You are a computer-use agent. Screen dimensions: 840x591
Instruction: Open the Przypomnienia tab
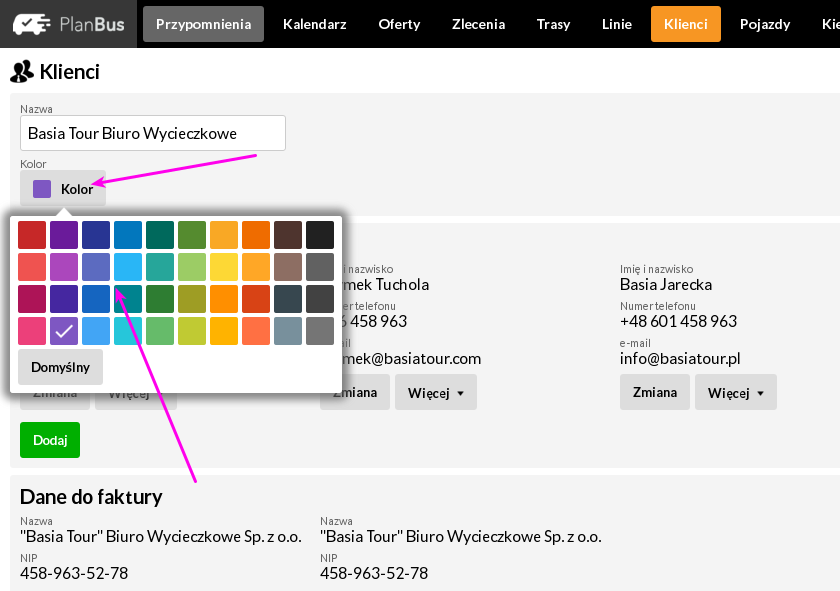[x=204, y=24]
